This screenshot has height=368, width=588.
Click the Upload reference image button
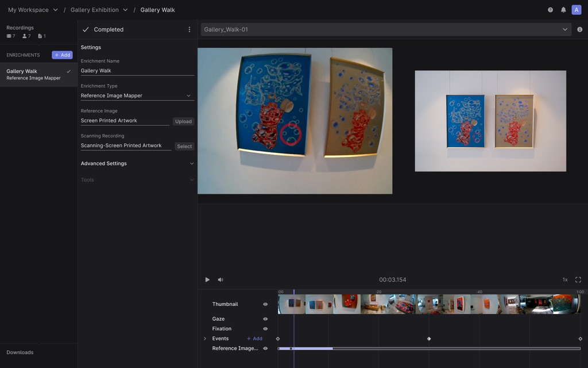183,121
